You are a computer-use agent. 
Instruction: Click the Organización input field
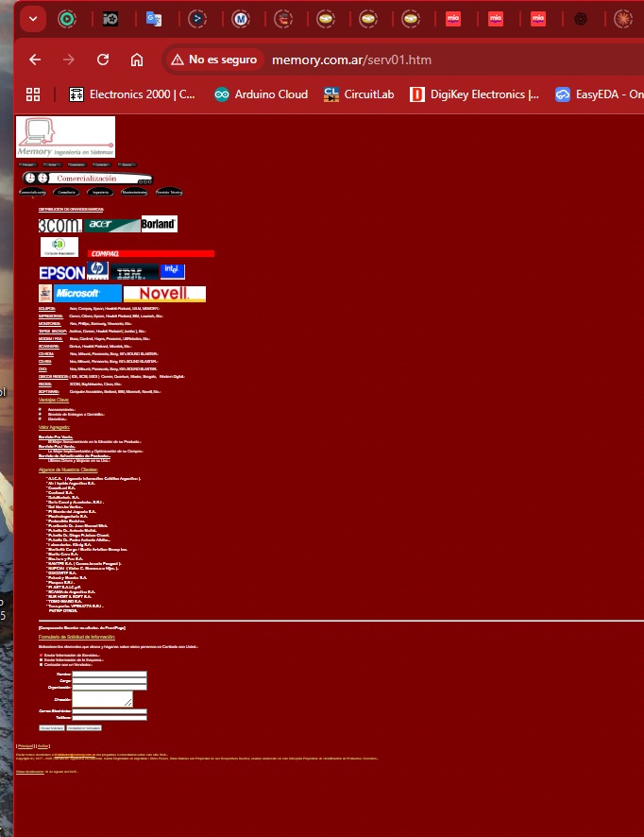110,687
